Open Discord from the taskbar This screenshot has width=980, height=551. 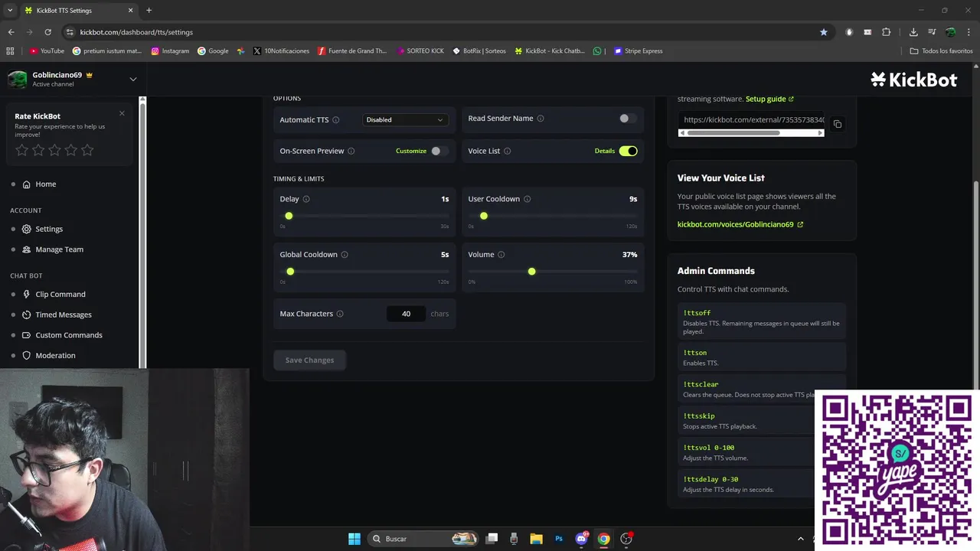click(x=582, y=539)
